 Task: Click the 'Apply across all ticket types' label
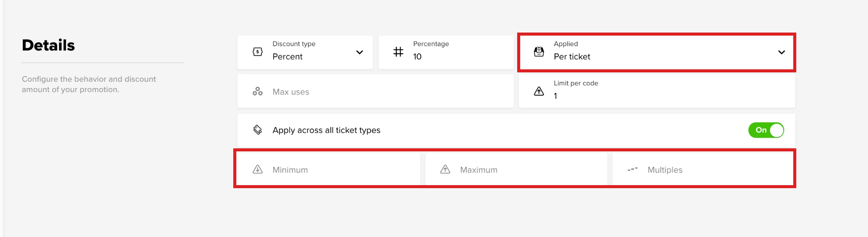click(x=326, y=130)
